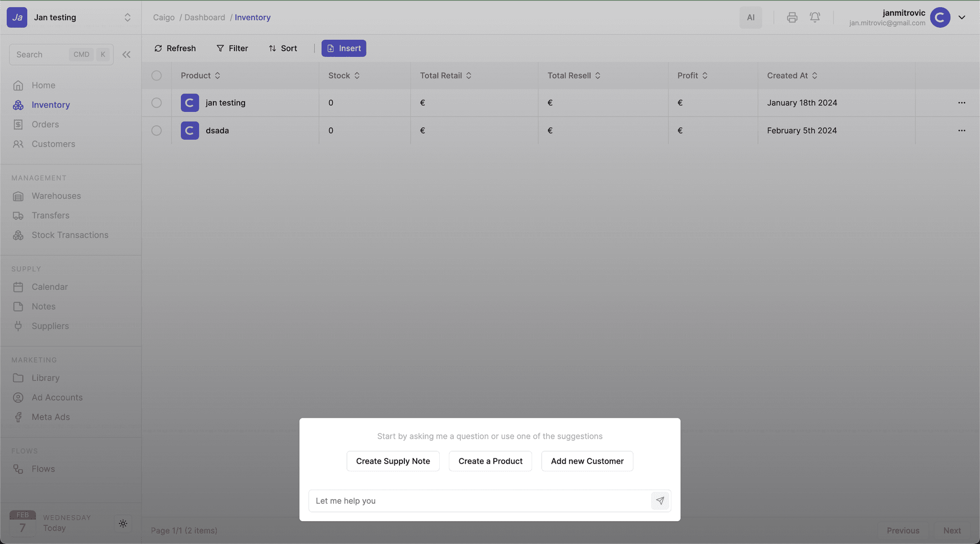Expand the Jan testing workspace switcher

coord(127,18)
